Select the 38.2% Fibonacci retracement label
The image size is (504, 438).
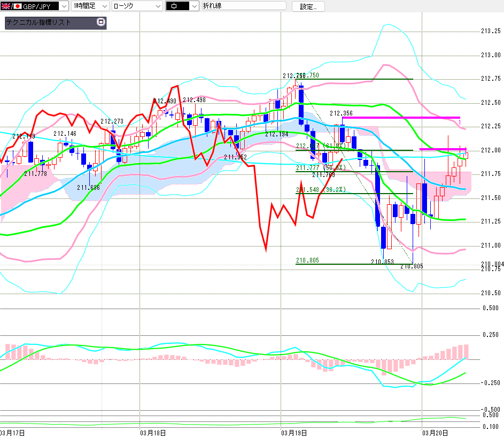pos(321,190)
